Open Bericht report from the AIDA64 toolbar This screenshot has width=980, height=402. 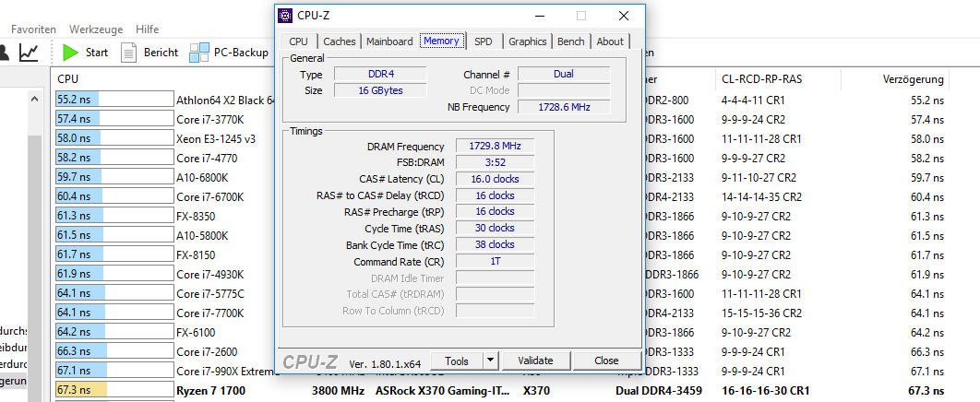[149, 53]
